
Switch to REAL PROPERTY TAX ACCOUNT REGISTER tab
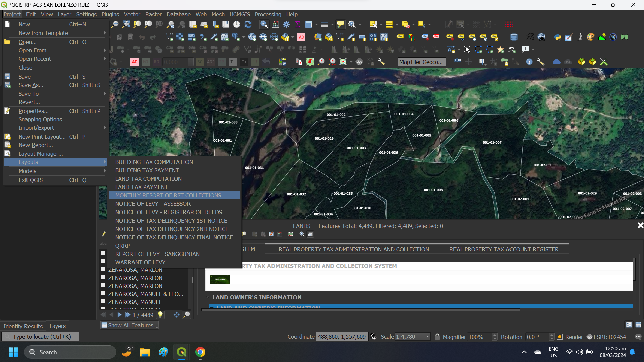504,249
